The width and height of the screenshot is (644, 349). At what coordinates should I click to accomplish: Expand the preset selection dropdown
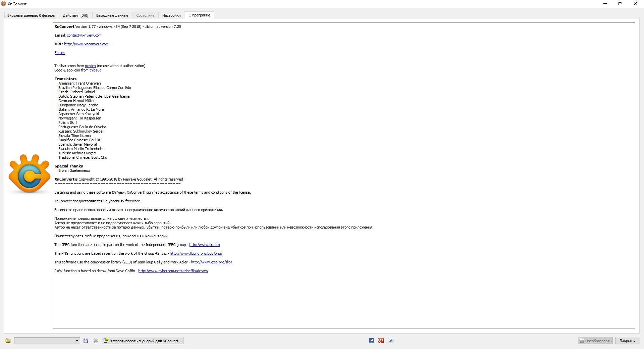tap(77, 341)
